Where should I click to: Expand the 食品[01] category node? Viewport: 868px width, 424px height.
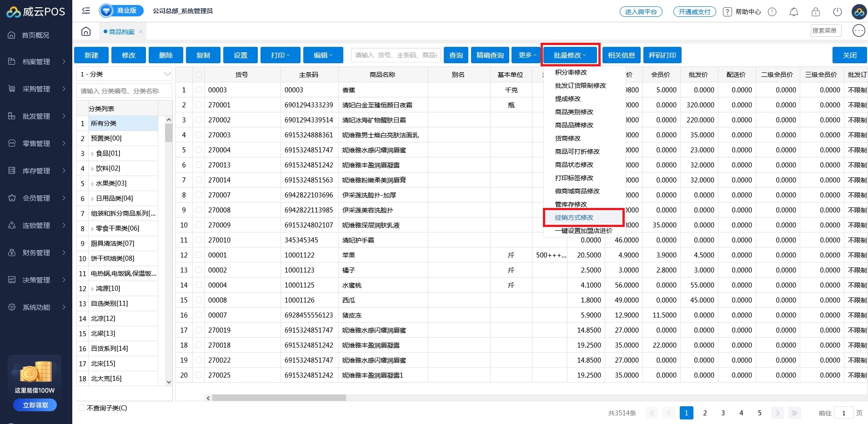click(x=92, y=154)
